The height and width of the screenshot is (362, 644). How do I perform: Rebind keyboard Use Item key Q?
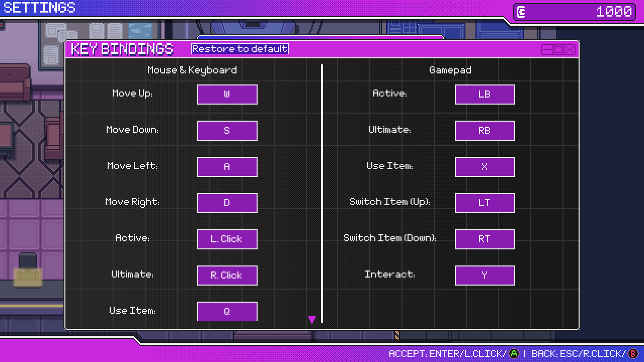tap(227, 311)
